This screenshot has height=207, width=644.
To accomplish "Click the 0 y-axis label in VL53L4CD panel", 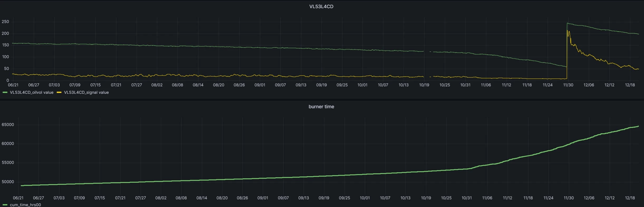I will tap(8, 80).
